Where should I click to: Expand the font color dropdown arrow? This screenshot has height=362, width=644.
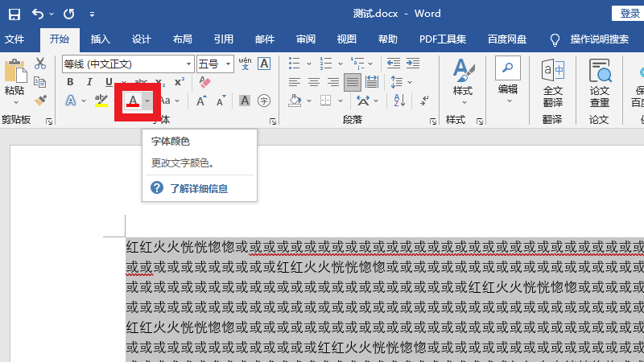[147, 101]
